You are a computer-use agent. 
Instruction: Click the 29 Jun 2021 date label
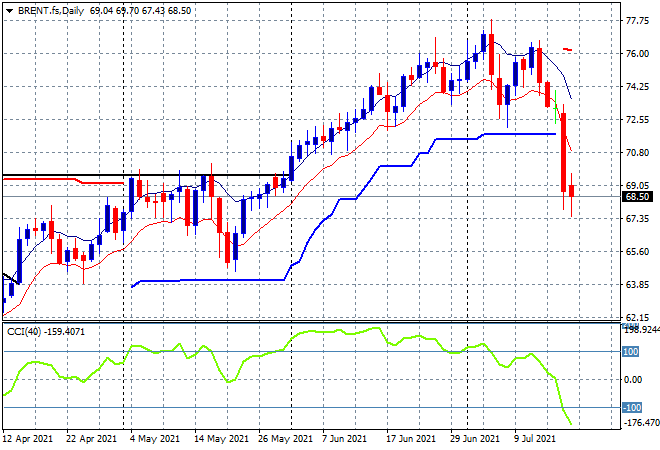coord(475,439)
